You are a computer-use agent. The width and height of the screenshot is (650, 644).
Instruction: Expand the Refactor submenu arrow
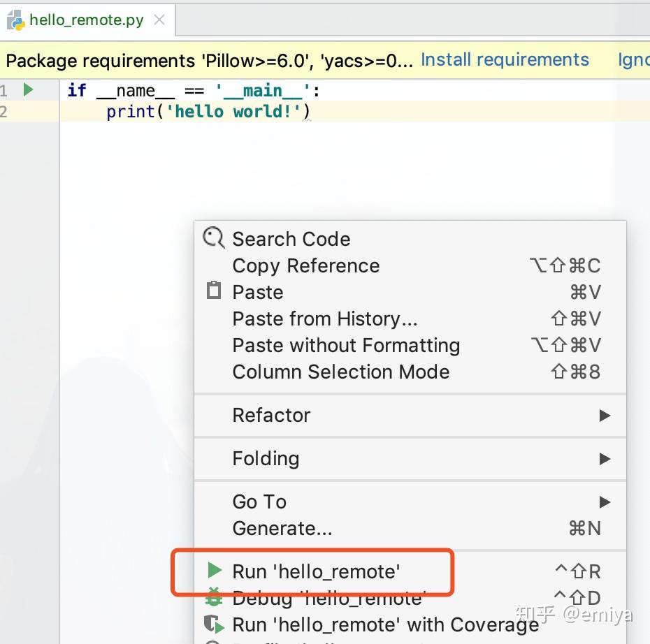click(605, 416)
